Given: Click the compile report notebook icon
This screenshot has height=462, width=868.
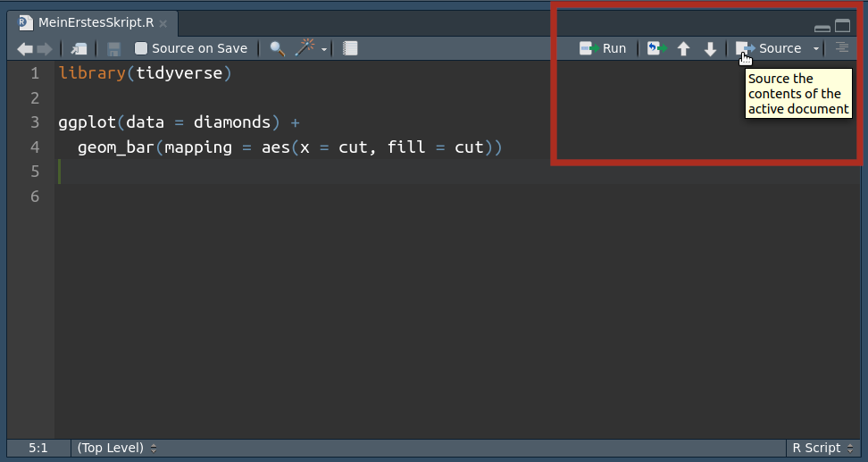Looking at the screenshot, I should [350, 49].
